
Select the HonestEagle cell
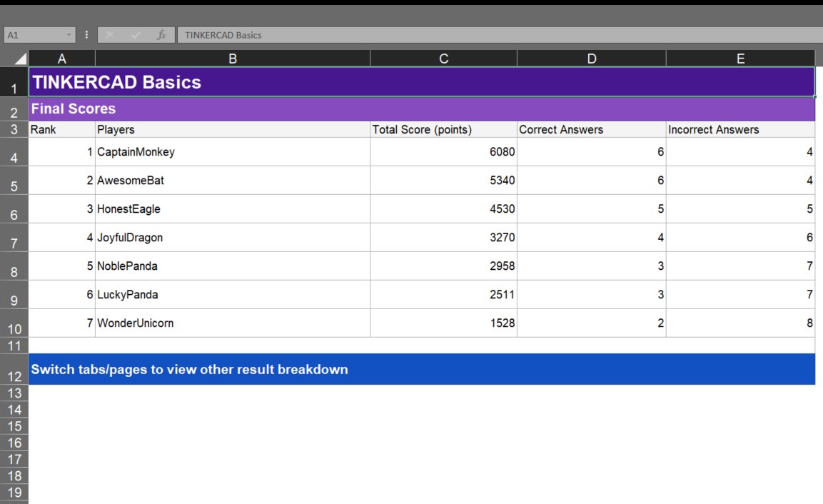pyautogui.click(x=233, y=209)
